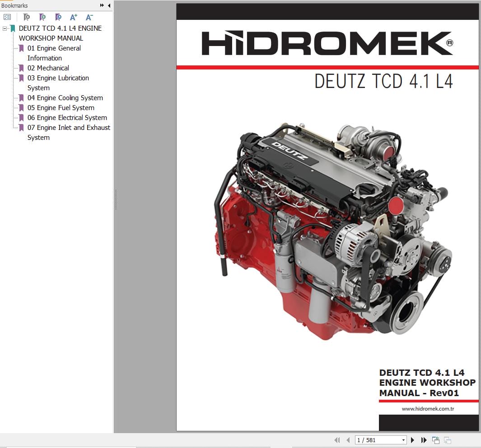Collapse the DEUTZ TCD 4.1 L4 bookmark tree

pos(5,28)
